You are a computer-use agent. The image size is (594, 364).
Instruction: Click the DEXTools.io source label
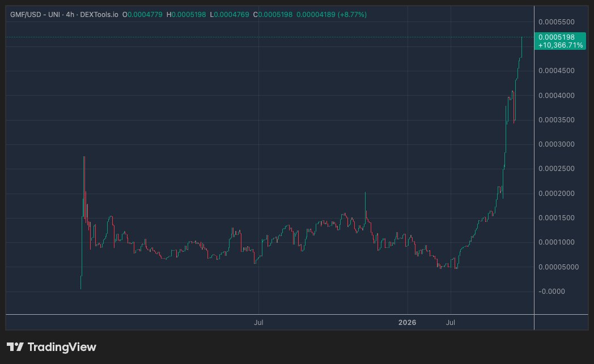(x=99, y=15)
